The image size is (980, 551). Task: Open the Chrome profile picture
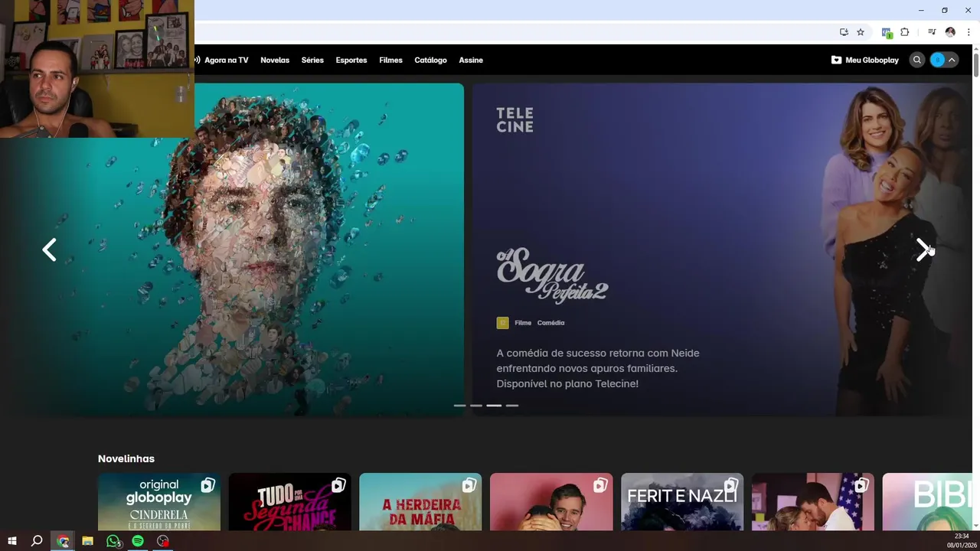click(950, 32)
